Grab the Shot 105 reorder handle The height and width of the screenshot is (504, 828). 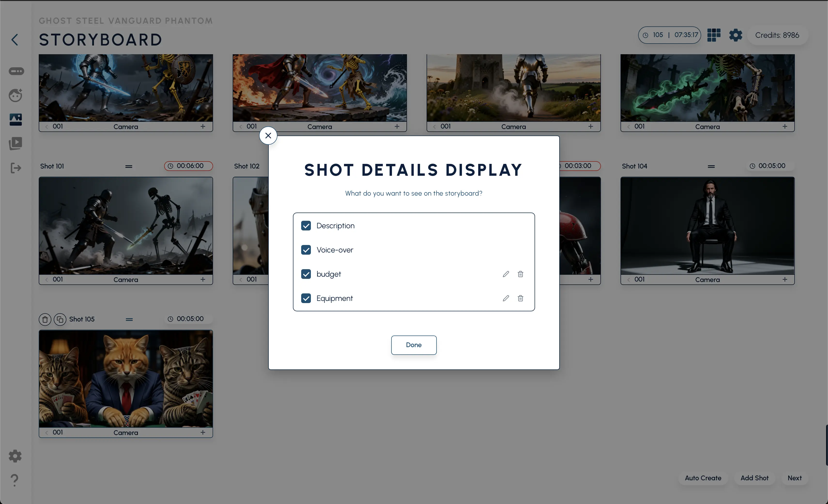(x=129, y=319)
